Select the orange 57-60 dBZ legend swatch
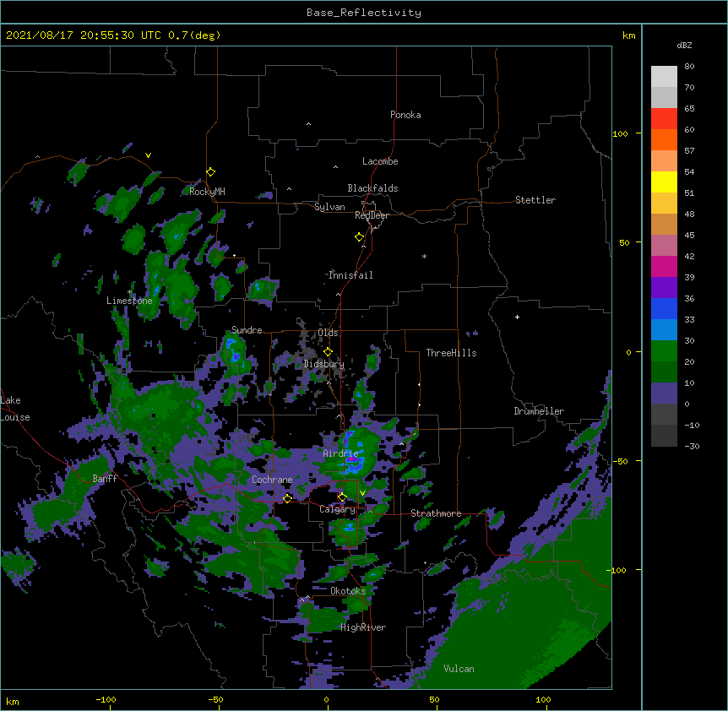This screenshot has width=728, height=711. tap(664, 139)
